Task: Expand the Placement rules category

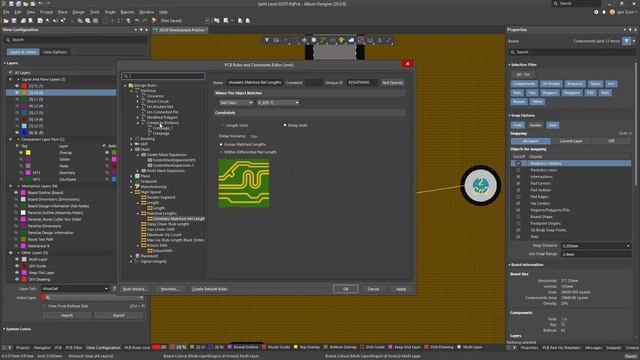Action: click(x=131, y=256)
